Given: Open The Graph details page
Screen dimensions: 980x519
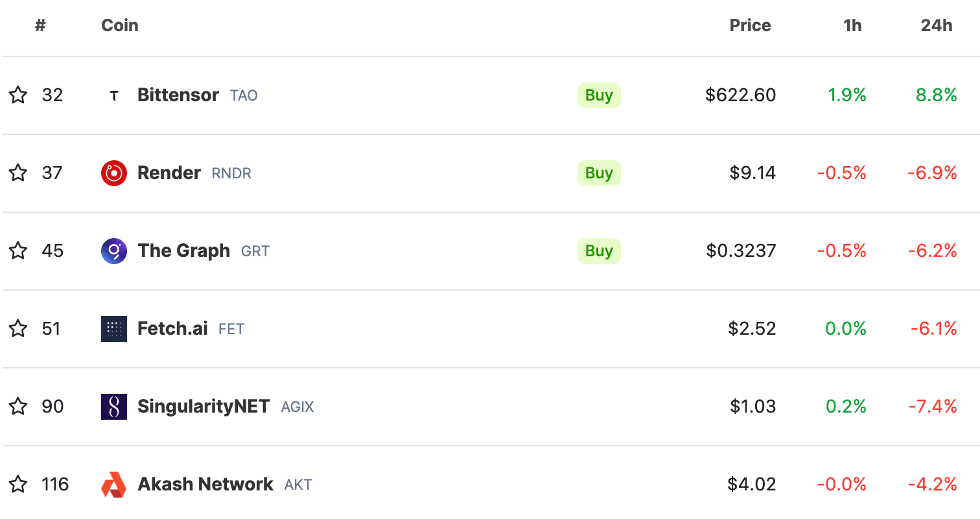Looking at the screenshot, I should pyautogui.click(x=183, y=250).
